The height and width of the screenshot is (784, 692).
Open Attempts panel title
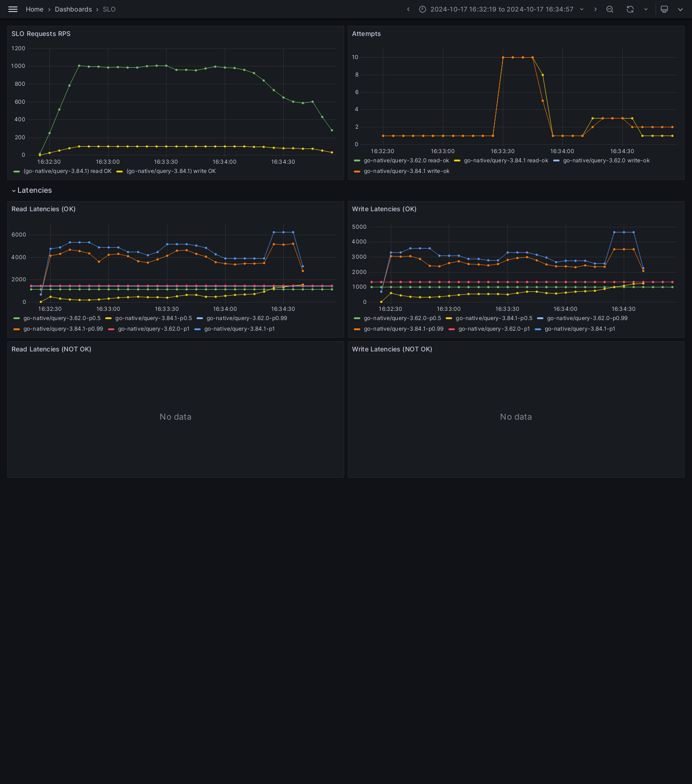[366, 34]
